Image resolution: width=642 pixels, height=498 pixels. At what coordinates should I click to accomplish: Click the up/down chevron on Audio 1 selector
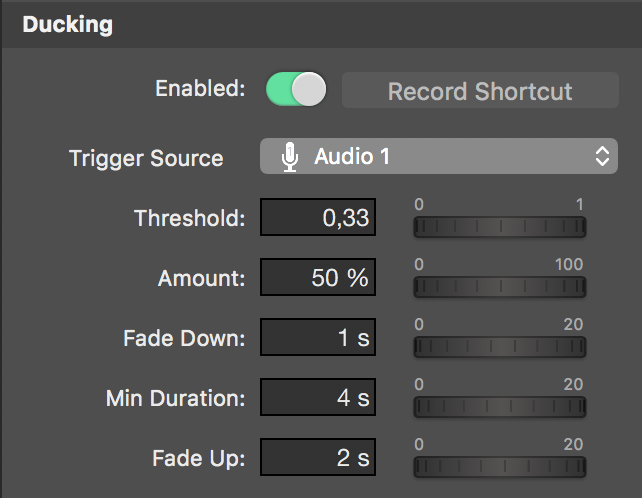pyautogui.click(x=602, y=156)
